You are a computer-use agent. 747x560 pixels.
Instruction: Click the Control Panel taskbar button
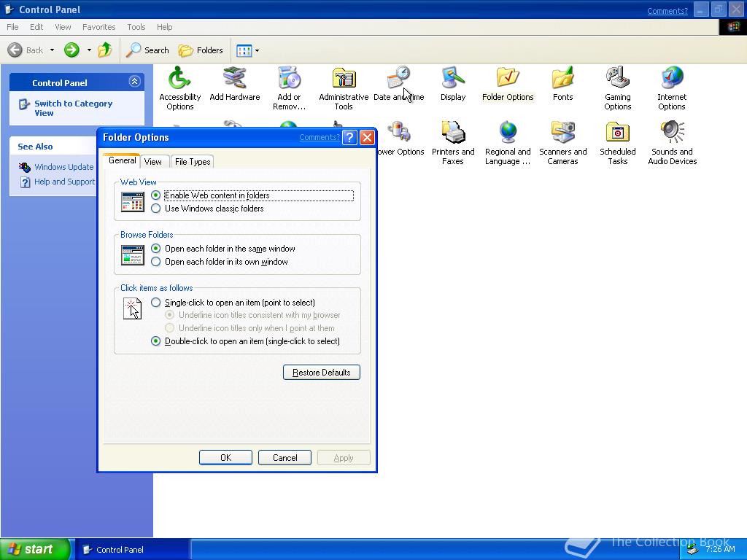pyautogui.click(x=133, y=550)
